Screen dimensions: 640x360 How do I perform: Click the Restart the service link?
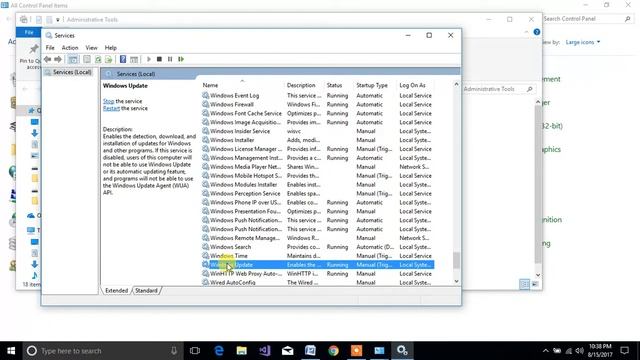point(111,108)
